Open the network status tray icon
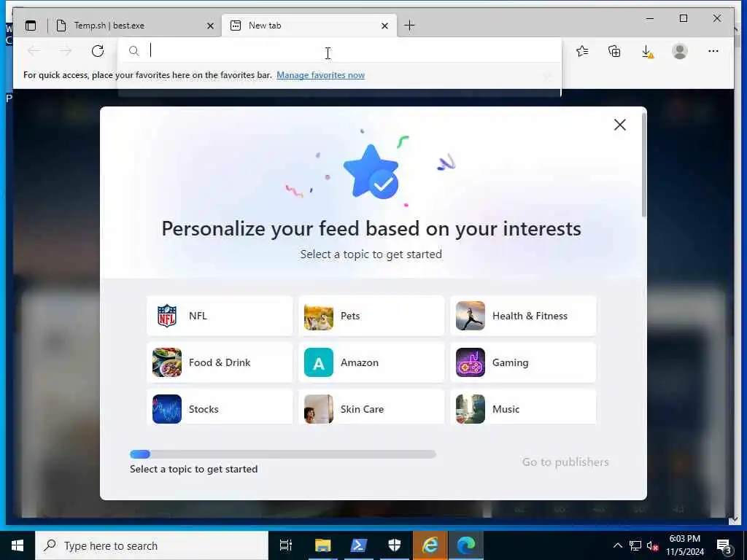Viewport: 747px width, 560px height. [x=635, y=545]
